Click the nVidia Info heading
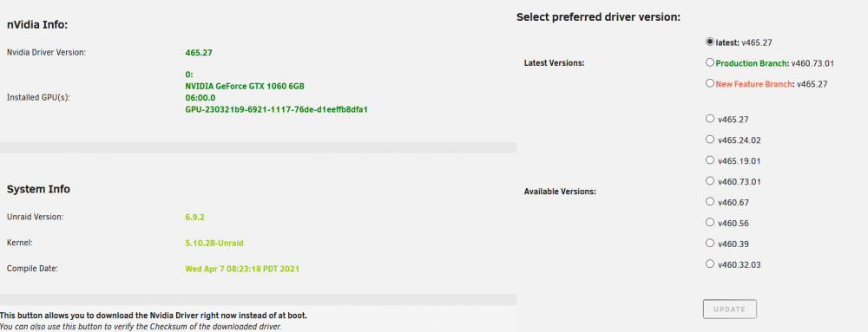 37,25
